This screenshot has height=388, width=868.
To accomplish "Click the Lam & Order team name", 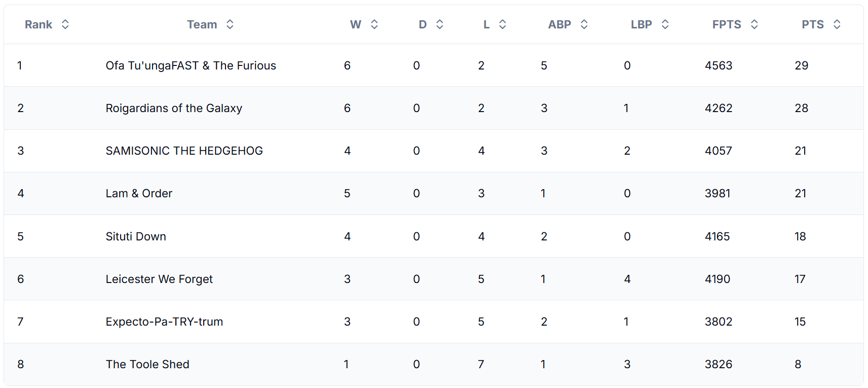I will point(139,193).
